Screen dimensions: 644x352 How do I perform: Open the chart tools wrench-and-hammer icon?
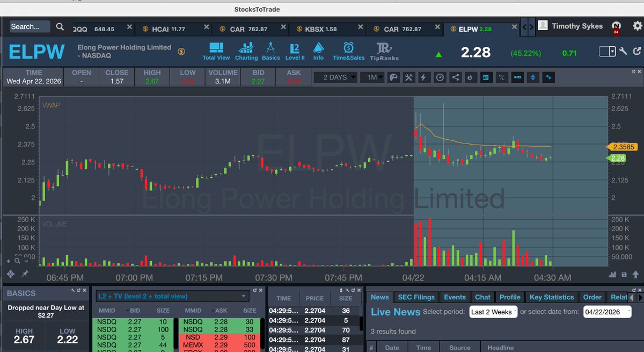tap(408, 77)
